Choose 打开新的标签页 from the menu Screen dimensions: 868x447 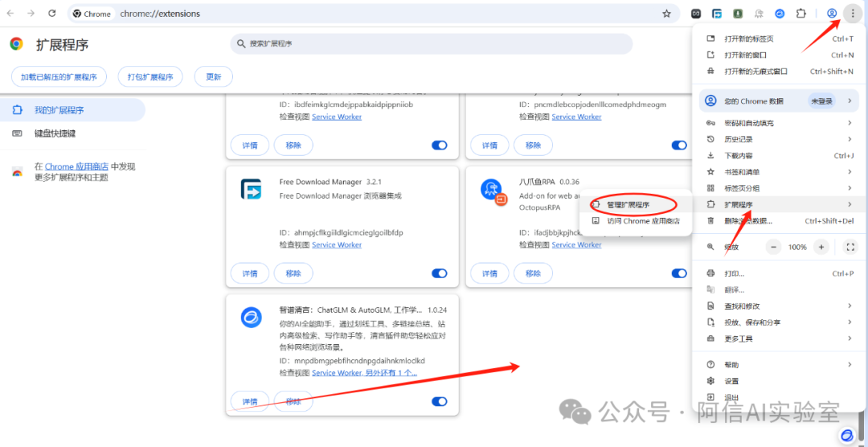(x=780, y=39)
